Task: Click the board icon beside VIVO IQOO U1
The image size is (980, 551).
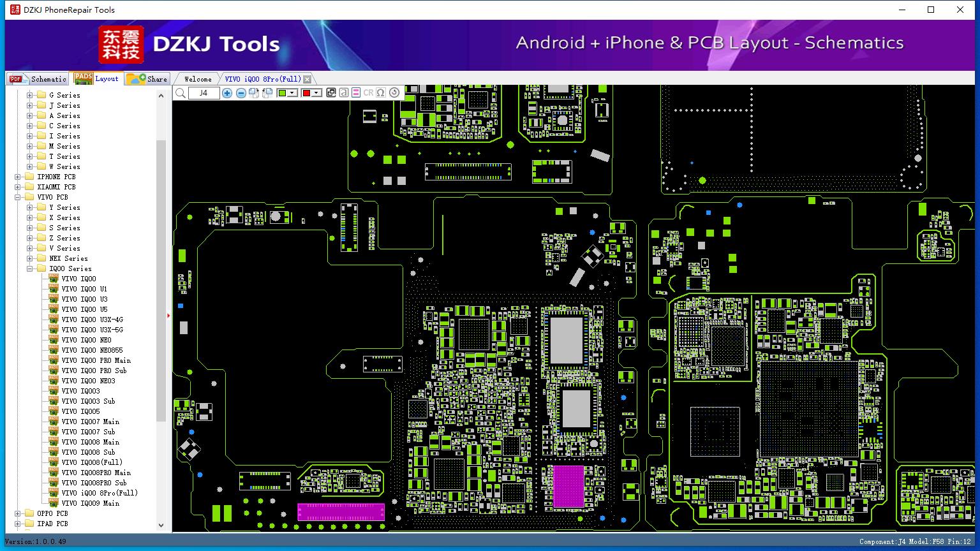Action: coord(54,289)
